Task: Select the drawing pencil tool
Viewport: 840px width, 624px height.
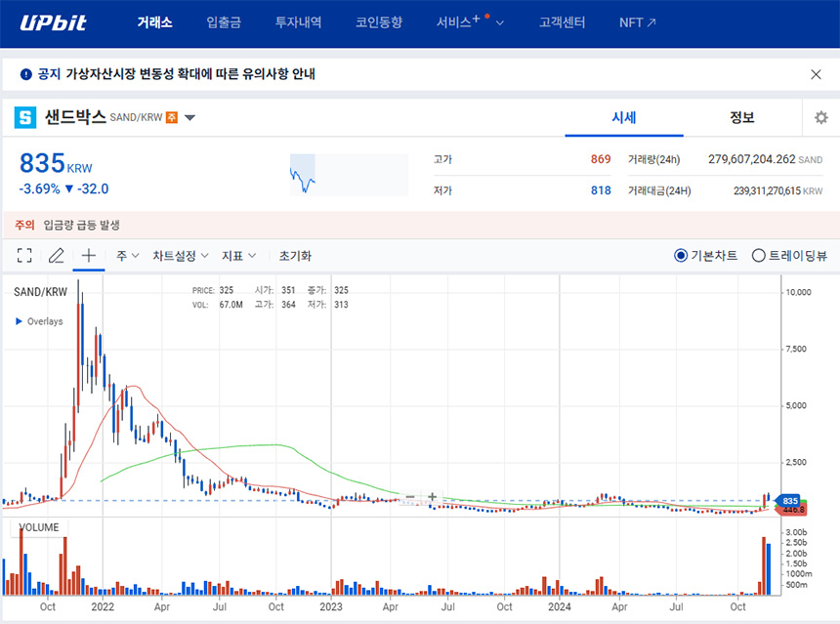Action: (56, 255)
